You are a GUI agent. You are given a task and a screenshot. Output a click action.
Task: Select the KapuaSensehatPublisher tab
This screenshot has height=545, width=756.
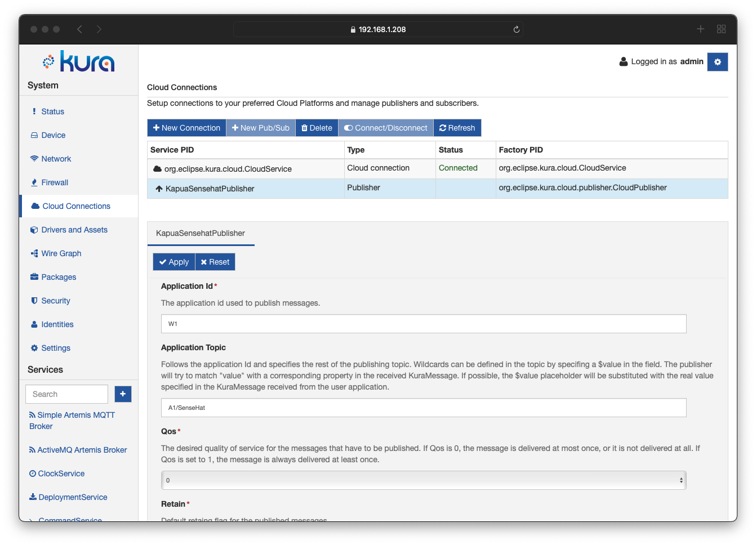(201, 233)
